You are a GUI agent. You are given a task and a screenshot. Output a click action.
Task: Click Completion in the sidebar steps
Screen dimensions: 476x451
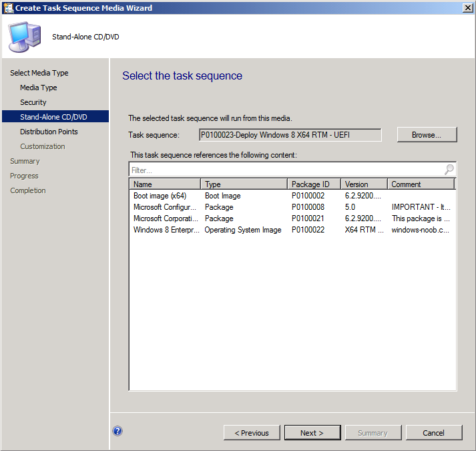click(x=28, y=190)
